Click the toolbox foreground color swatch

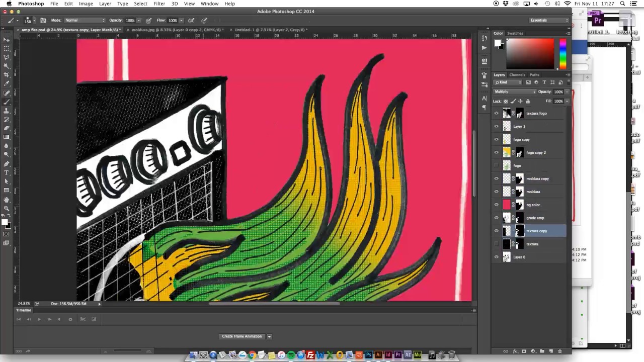(x=4, y=222)
